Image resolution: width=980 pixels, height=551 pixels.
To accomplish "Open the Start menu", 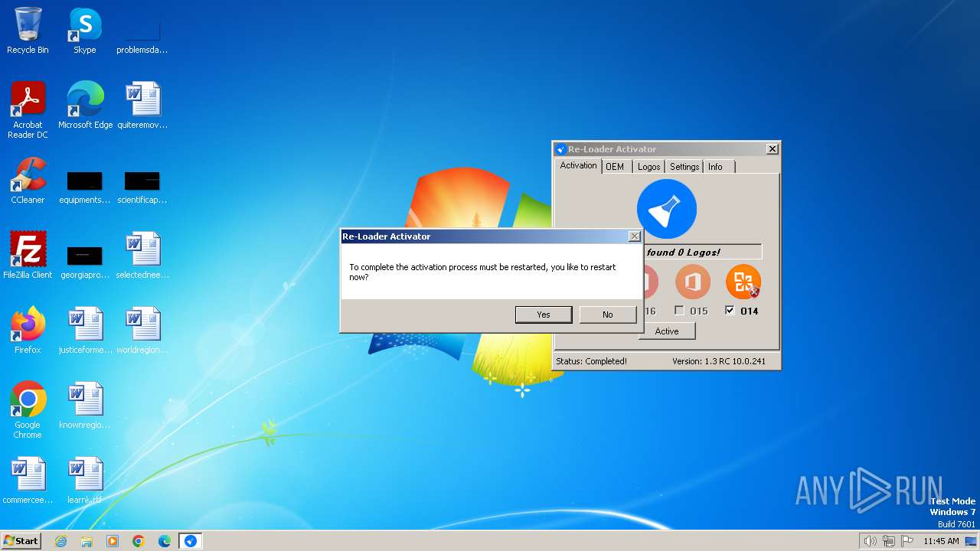I will click(x=21, y=541).
